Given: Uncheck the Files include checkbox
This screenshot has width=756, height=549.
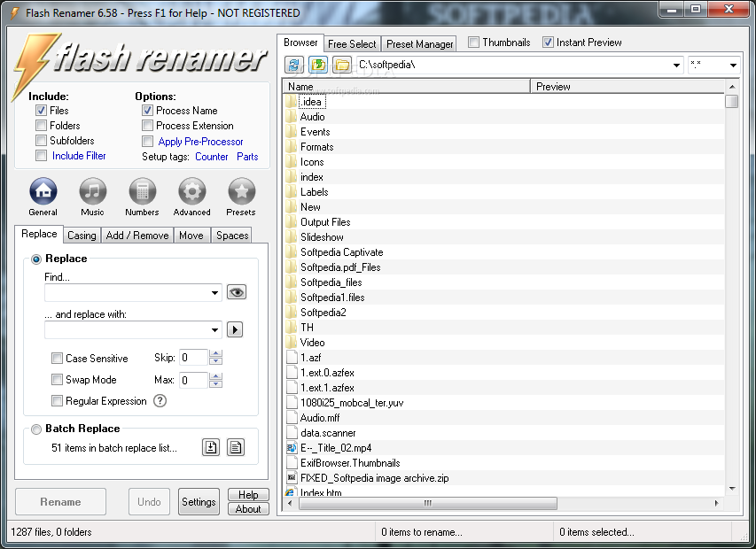Looking at the screenshot, I should tap(41, 111).
